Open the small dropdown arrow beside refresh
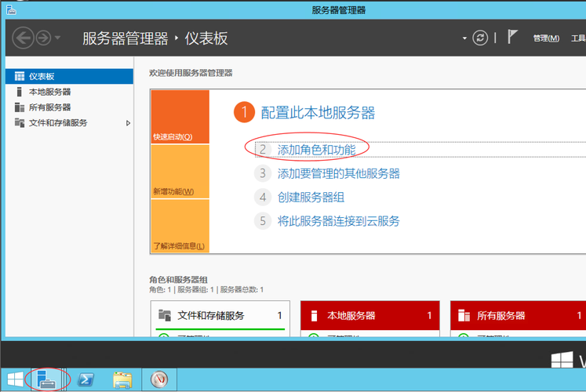The width and height of the screenshot is (586, 392). click(464, 38)
